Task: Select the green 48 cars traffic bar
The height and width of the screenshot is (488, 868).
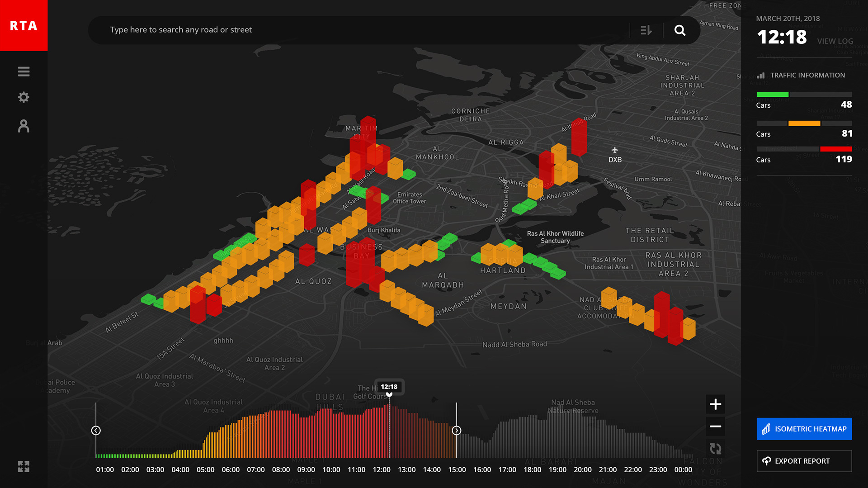Action: (772, 94)
